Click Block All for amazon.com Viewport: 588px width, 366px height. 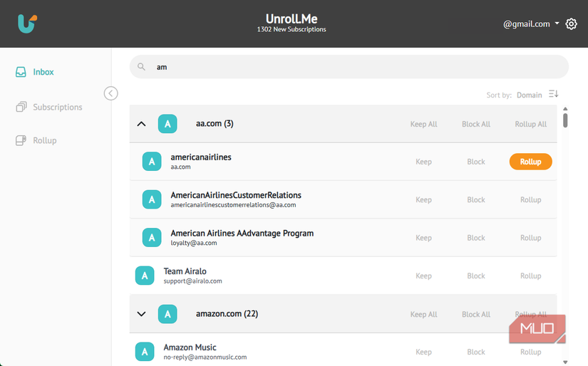pos(476,314)
